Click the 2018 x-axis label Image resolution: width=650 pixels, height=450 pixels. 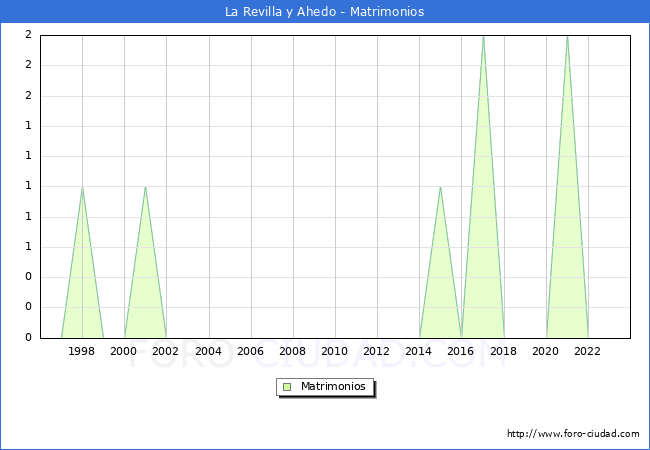pyautogui.click(x=503, y=351)
